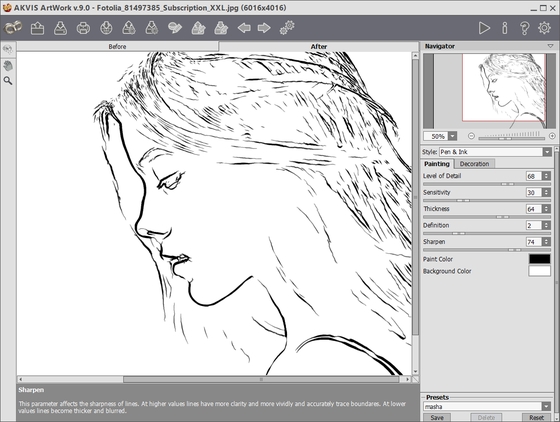
Task: Click the Level of Detail stepper arrows
Action: click(x=546, y=176)
